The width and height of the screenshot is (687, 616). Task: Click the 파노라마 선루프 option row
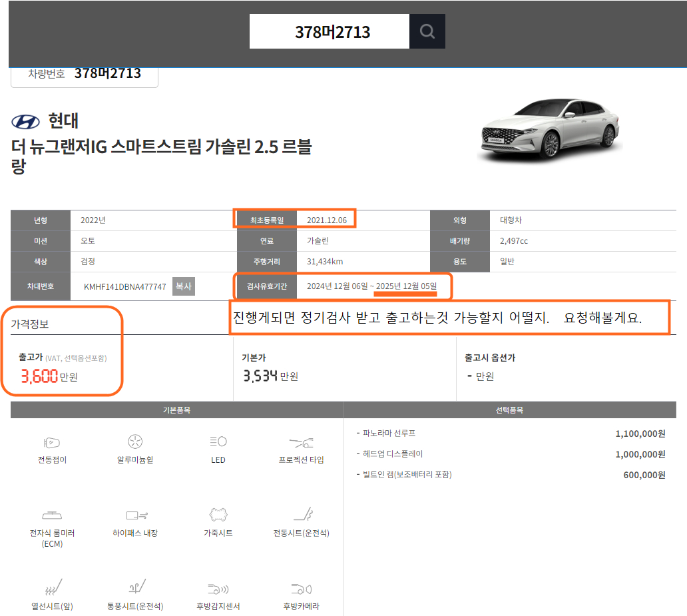(510, 434)
